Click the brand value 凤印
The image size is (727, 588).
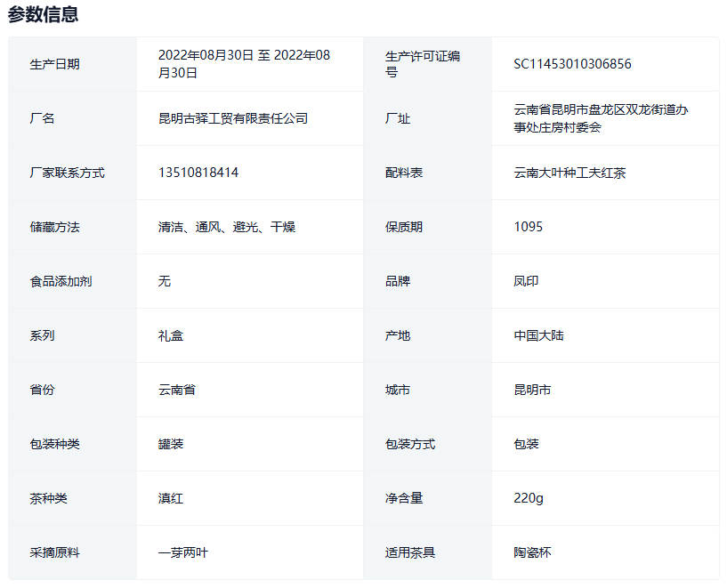pyautogui.click(x=526, y=281)
